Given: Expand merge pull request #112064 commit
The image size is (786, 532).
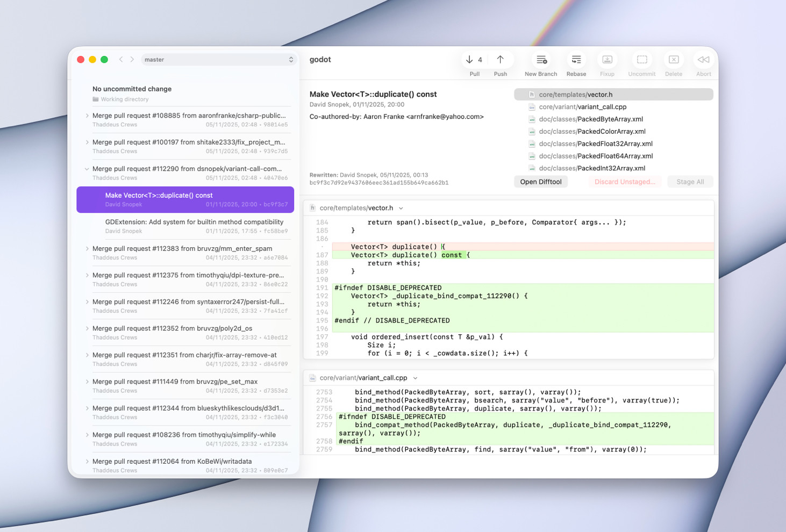Looking at the screenshot, I should [87, 462].
